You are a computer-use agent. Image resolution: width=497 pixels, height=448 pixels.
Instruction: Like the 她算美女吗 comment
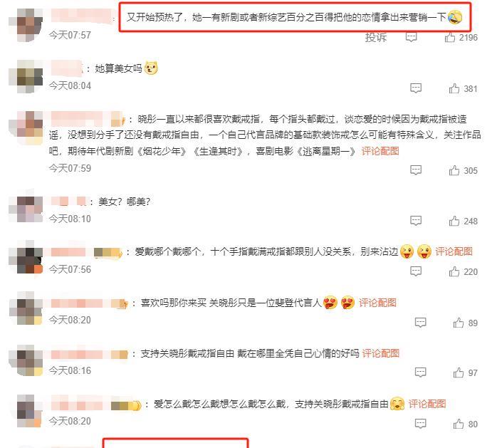click(454, 88)
